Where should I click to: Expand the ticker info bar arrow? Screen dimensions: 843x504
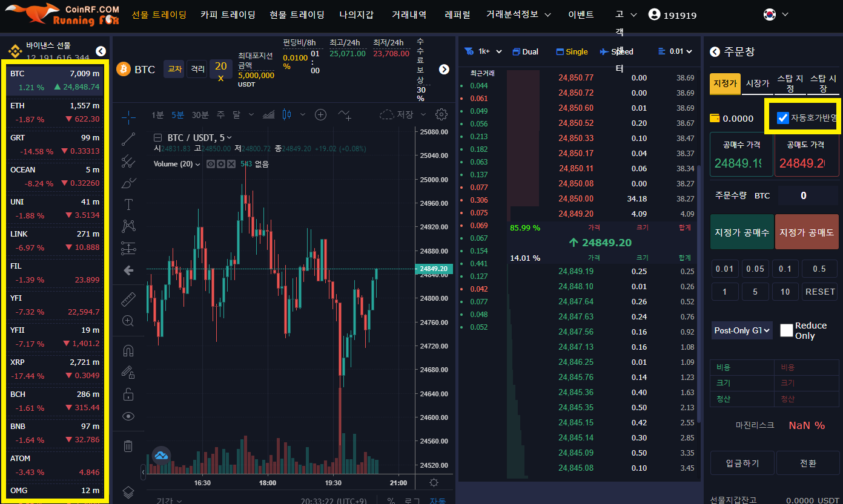[444, 69]
